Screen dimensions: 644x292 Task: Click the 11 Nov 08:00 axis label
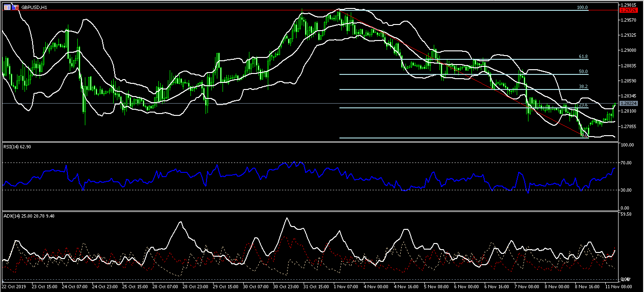tap(618, 286)
